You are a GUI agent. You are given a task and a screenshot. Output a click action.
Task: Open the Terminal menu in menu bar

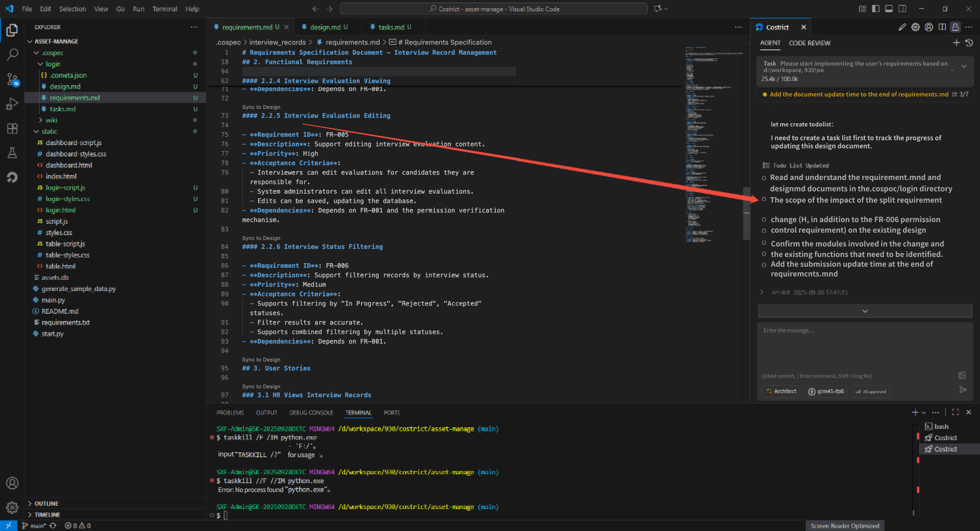(164, 9)
